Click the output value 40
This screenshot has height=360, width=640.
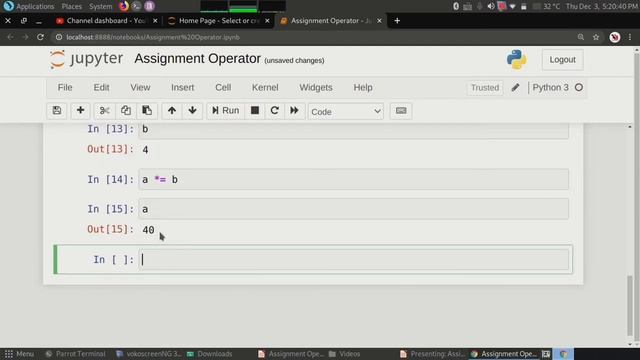point(148,230)
